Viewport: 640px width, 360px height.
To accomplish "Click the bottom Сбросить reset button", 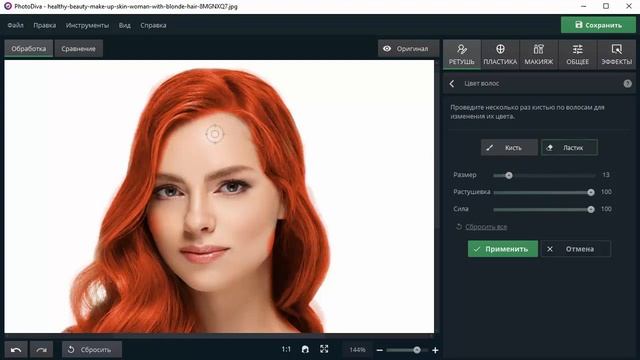I will click(92, 350).
